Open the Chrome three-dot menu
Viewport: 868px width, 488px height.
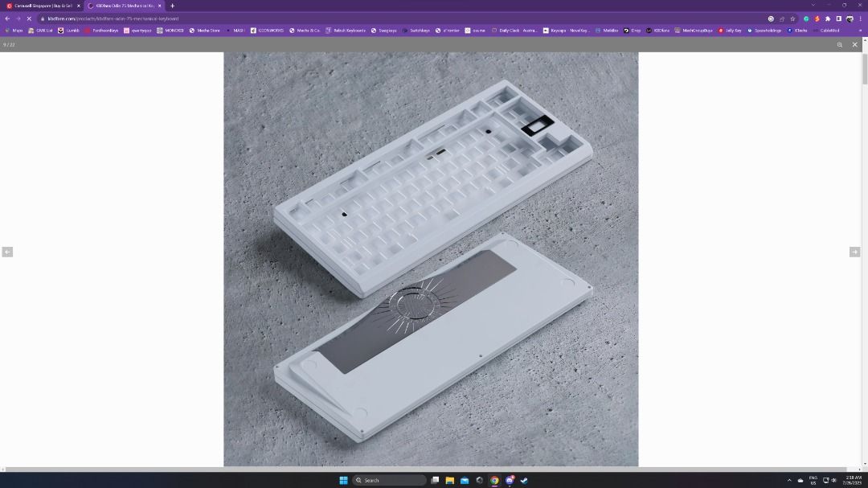860,18
